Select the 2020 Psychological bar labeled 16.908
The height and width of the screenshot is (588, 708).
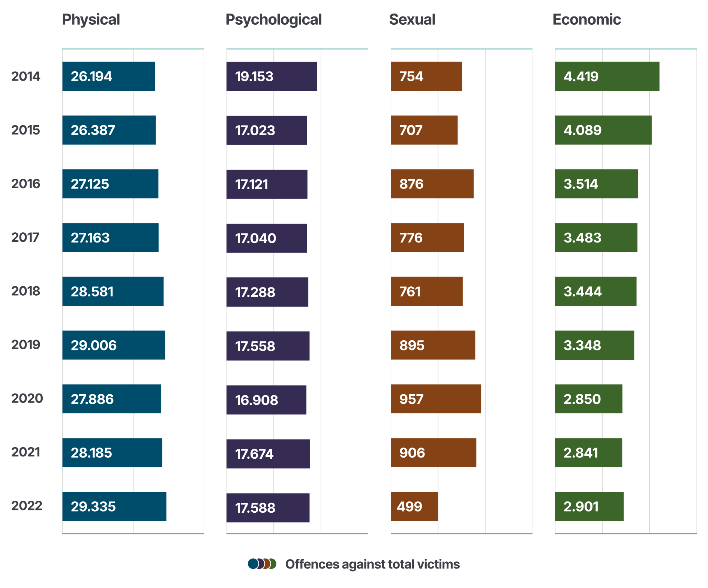[x=266, y=400]
